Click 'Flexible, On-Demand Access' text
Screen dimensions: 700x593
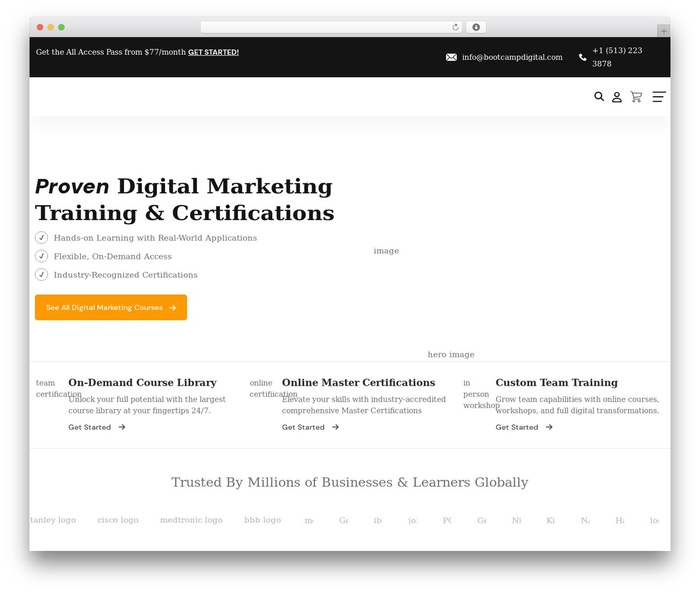click(113, 257)
